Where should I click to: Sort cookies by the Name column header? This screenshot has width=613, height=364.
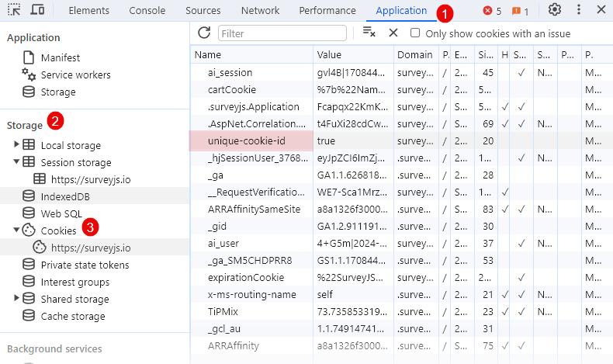click(x=251, y=55)
